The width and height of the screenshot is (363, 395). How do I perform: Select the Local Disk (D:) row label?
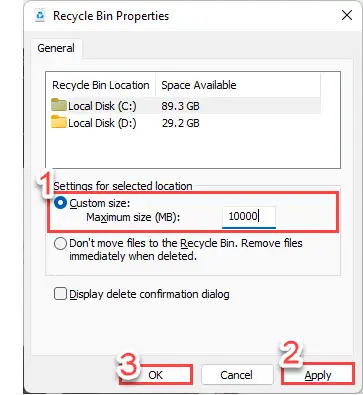(x=102, y=123)
